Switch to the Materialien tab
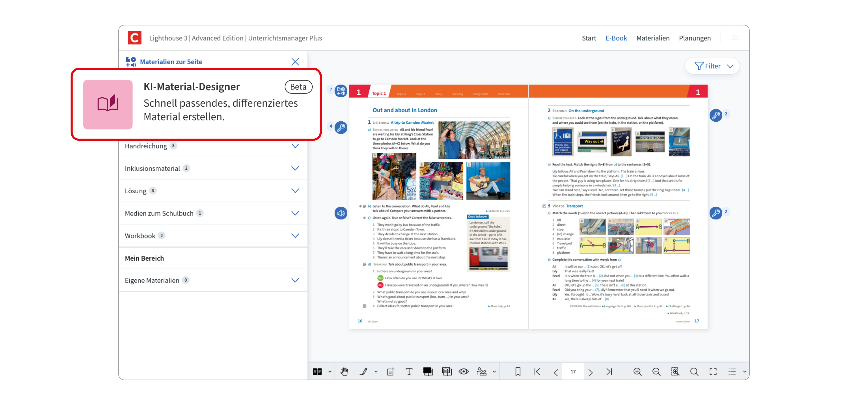Viewport: 868px width, 405px height. coord(653,38)
